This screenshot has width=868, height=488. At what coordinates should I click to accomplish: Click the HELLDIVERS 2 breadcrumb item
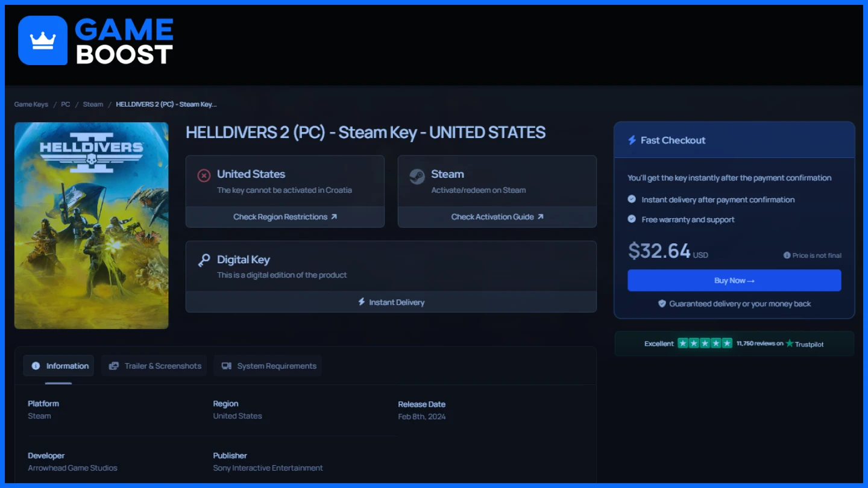(x=166, y=104)
